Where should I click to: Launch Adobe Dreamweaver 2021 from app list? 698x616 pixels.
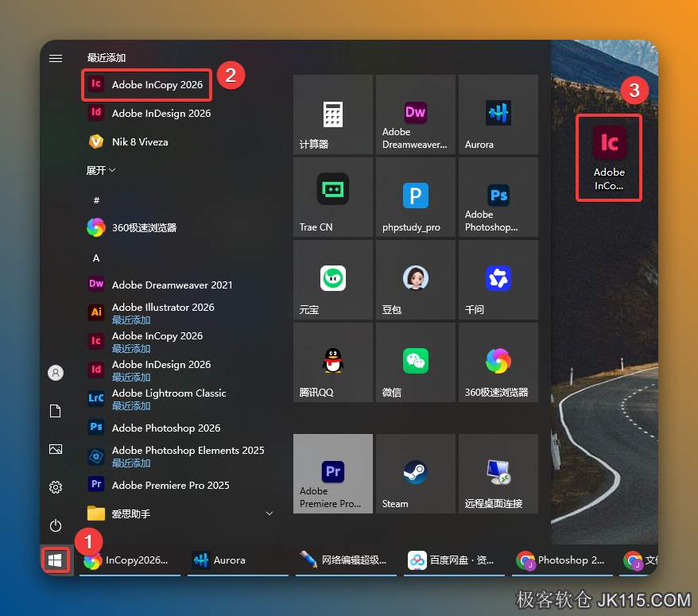pyautogui.click(x=178, y=285)
